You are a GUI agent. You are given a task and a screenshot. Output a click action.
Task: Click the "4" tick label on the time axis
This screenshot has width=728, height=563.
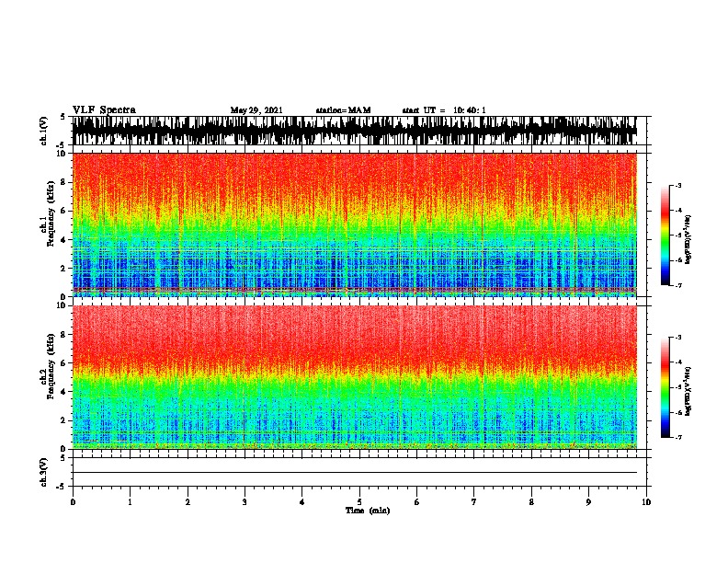tap(302, 502)
